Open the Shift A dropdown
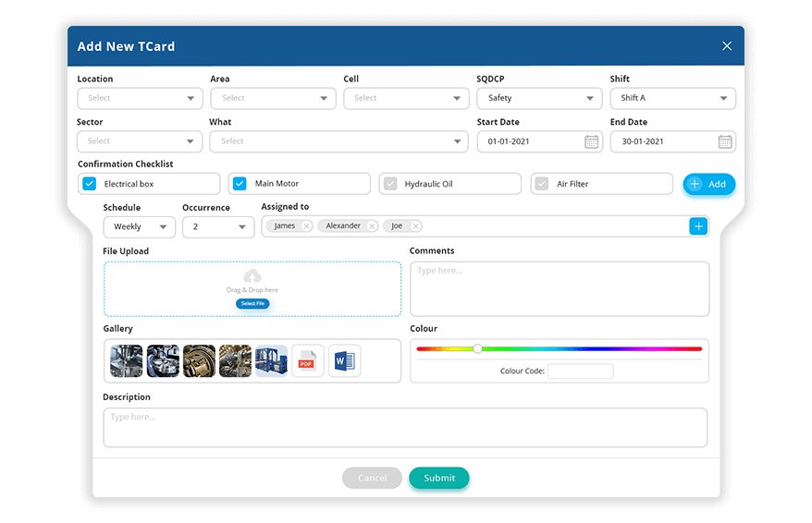 pos(672,98)
